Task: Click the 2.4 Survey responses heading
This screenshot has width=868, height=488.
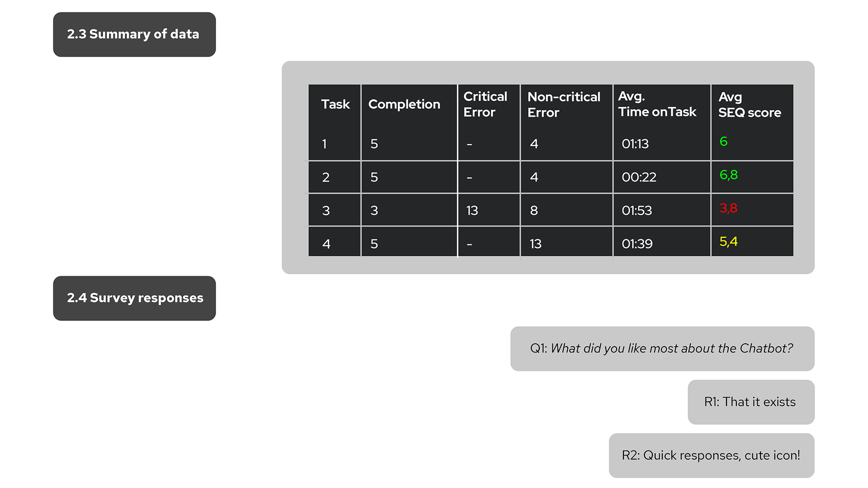Action: [134, 298]
